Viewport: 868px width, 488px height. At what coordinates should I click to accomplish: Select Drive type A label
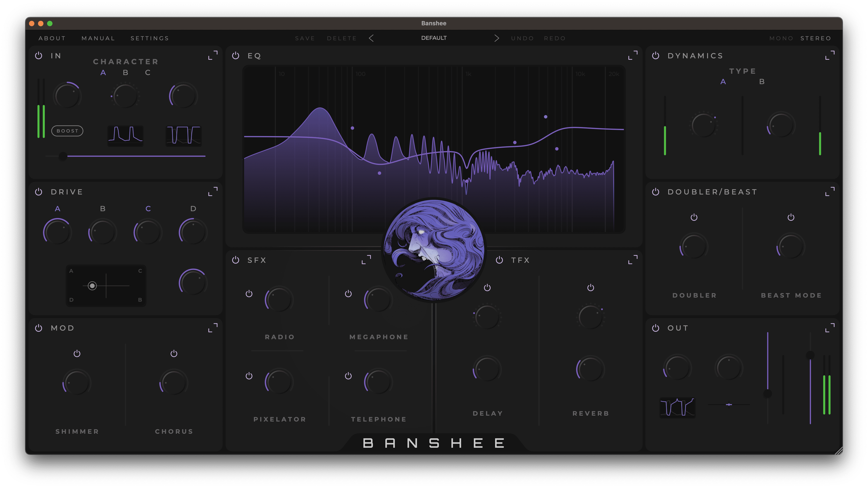pyautogui.click(x=58, y=209)
